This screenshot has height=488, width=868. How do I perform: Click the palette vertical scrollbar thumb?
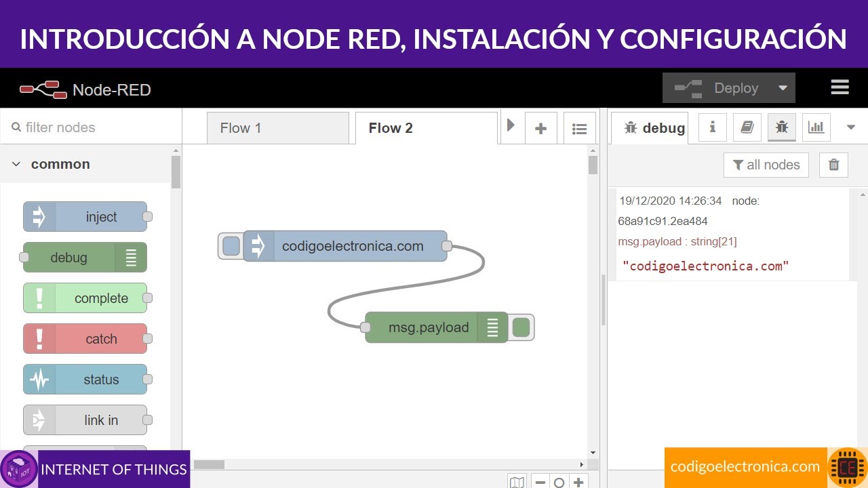click(176, 172)
